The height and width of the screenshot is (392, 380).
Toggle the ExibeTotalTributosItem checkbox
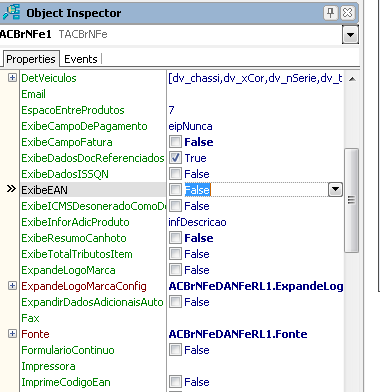[x=175, y=254]
